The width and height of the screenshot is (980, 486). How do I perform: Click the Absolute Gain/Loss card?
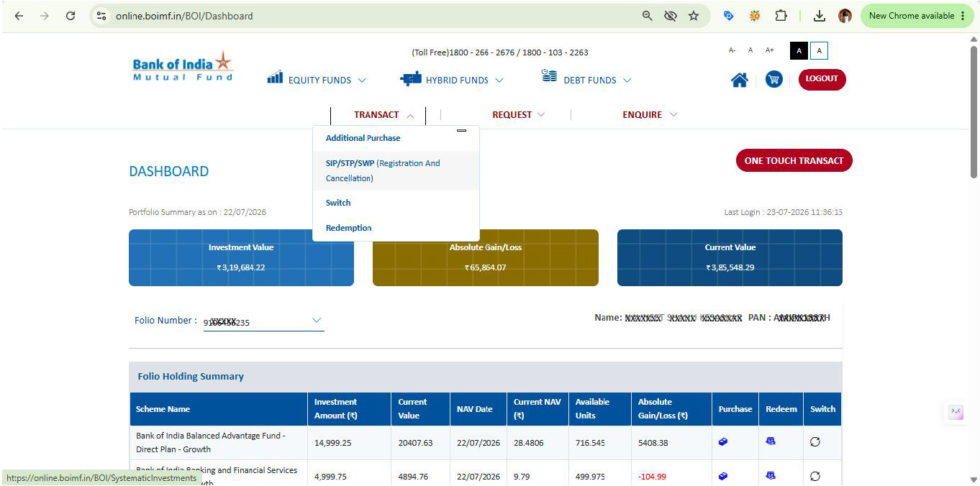click(486, 257)
